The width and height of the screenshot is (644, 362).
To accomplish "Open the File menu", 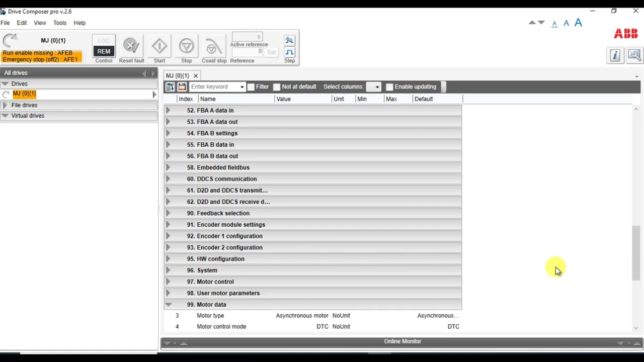I will point(5,23).
